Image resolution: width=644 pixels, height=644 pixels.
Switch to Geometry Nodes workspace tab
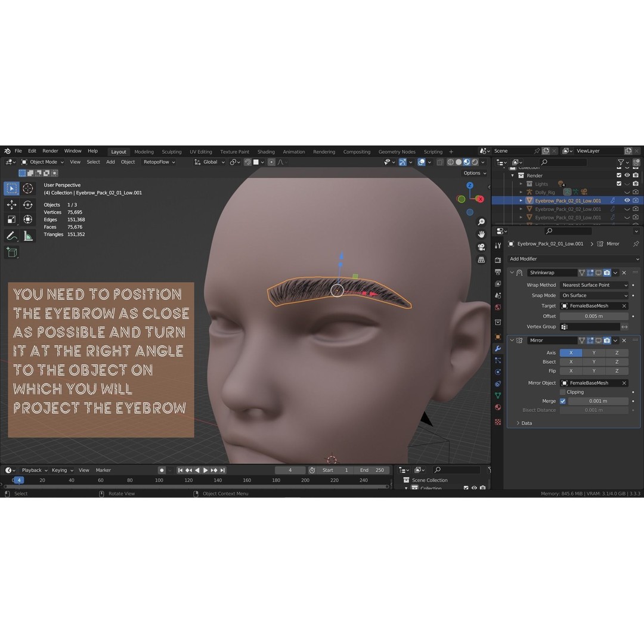pyautogui.click(x=397, y=152)
